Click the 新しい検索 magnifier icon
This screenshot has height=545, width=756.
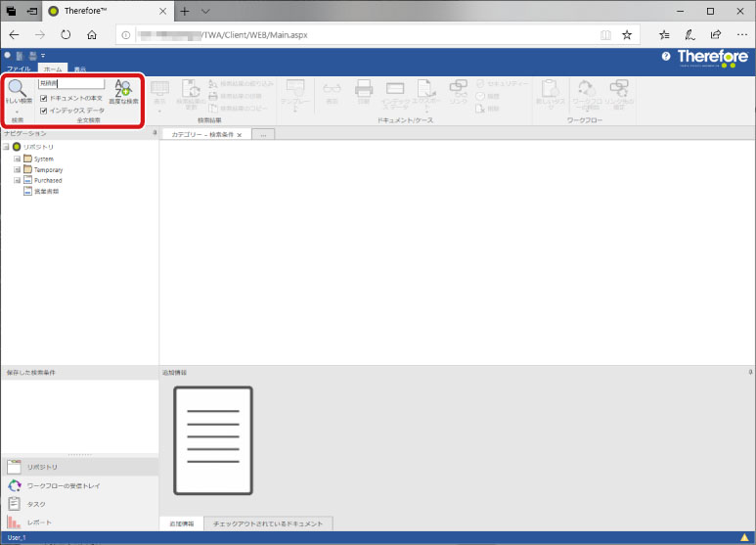pos(17,89)
